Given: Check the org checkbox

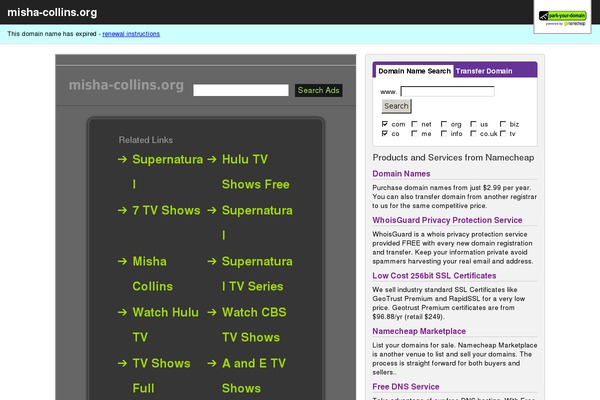Looking at the screenshot, I should (x=444, y=124).
